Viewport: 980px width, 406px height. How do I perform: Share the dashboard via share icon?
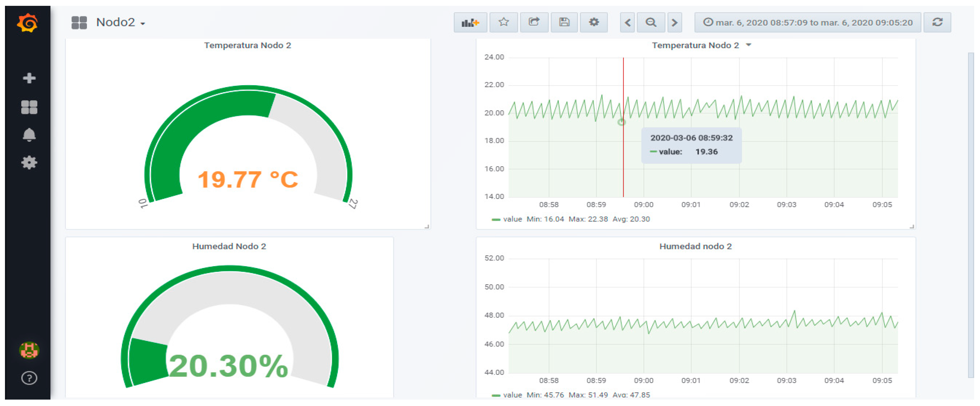[x=534, y=22]
